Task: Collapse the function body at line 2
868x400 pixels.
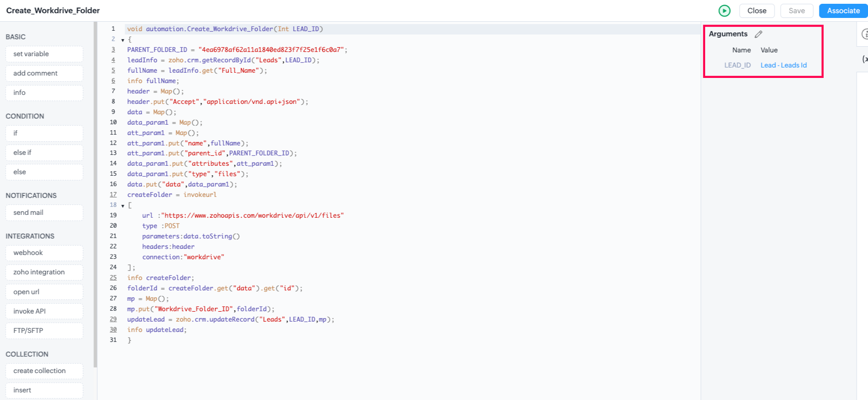Action: point(123,40)
